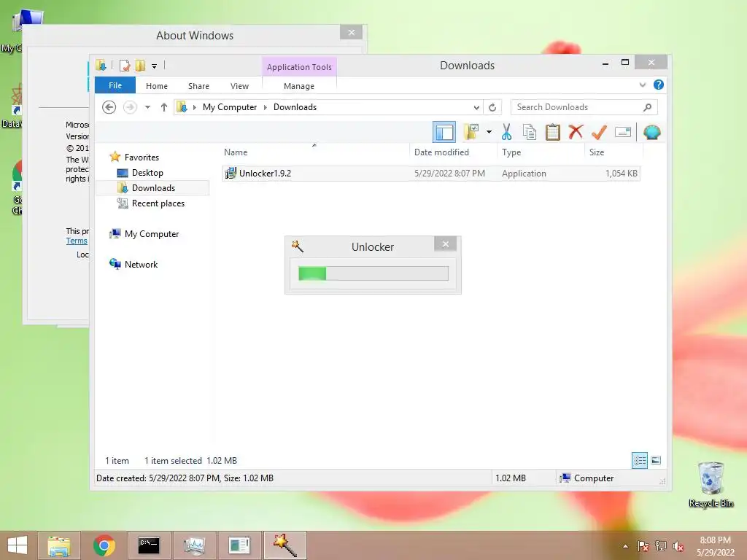This screenshot has width=747, height=560.
Task: Show hidden system tray icons
Action: coord(625,546)
